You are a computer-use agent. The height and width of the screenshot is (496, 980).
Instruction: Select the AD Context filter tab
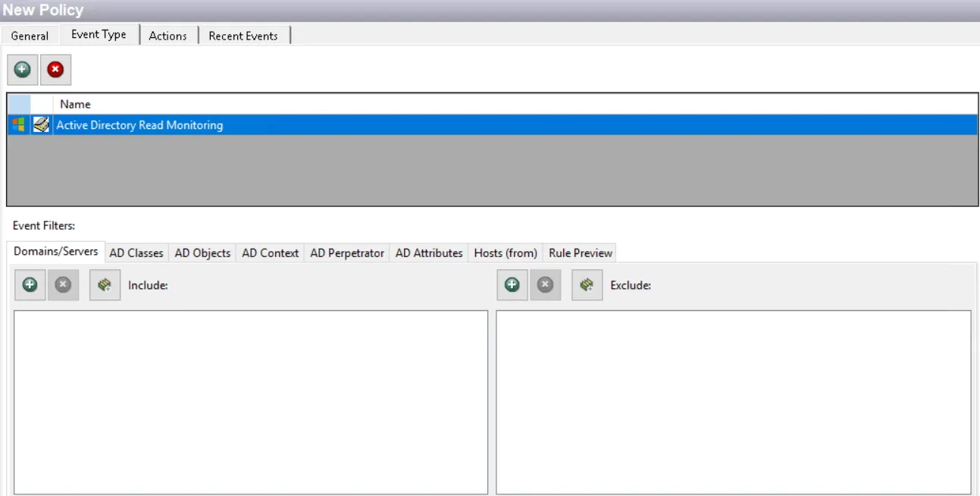point(270,253)
